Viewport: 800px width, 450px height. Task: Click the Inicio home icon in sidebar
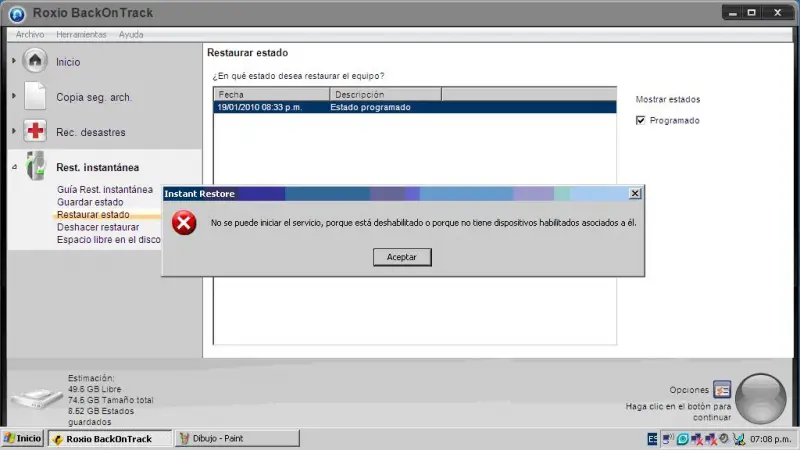35,61
